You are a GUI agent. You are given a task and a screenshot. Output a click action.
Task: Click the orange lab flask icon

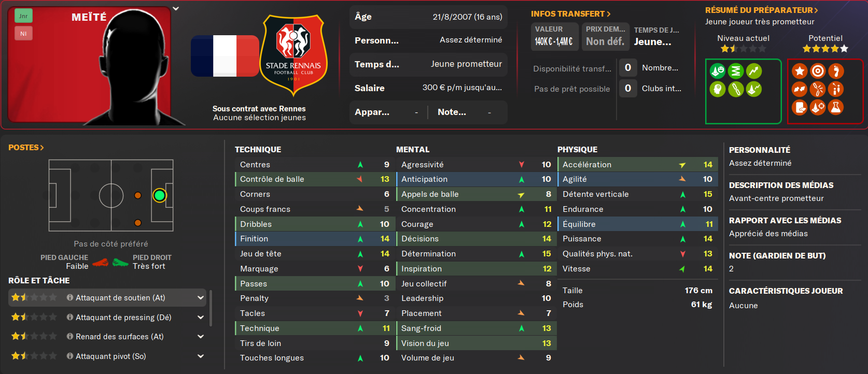click(836, 107)
